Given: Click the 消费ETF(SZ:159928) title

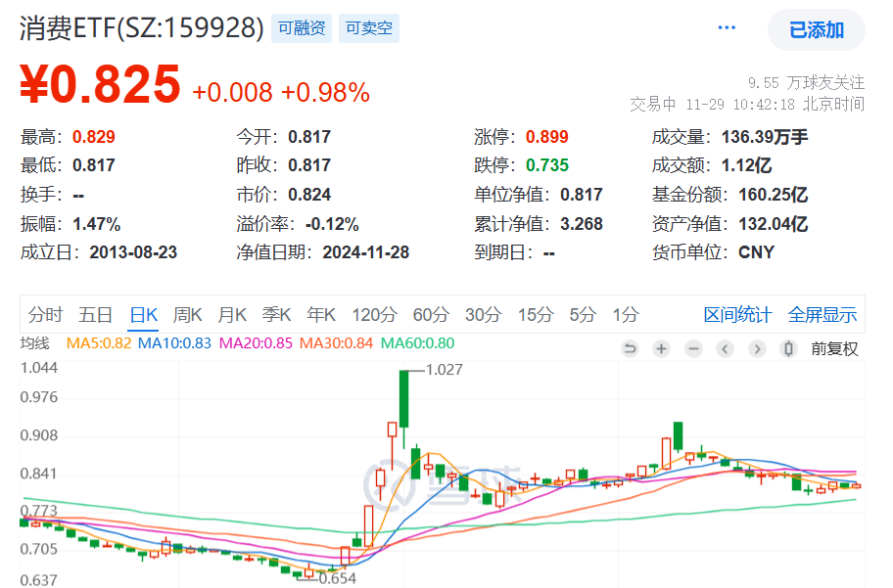Looking at the screenshot, I should (x=142, y=28).
